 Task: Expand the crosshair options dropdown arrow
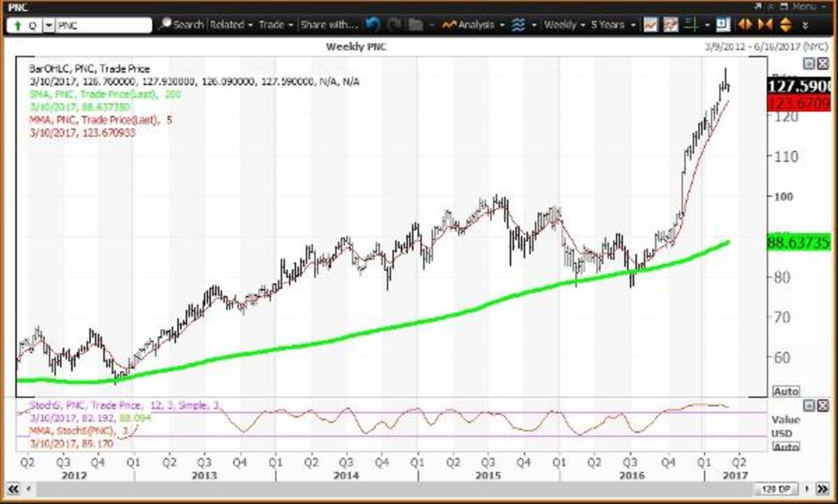point(707,25)
